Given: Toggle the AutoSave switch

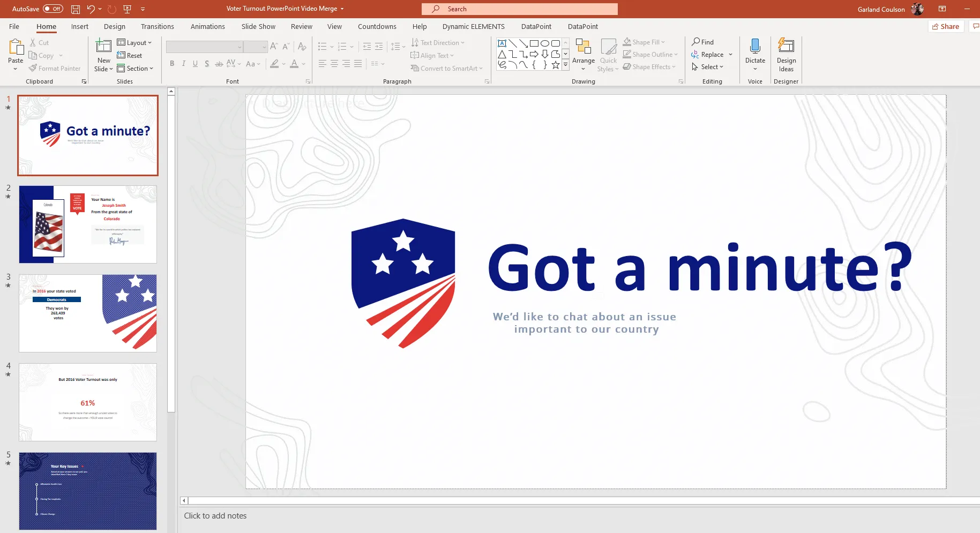Looking at the screenshot, I should [53, 9].
